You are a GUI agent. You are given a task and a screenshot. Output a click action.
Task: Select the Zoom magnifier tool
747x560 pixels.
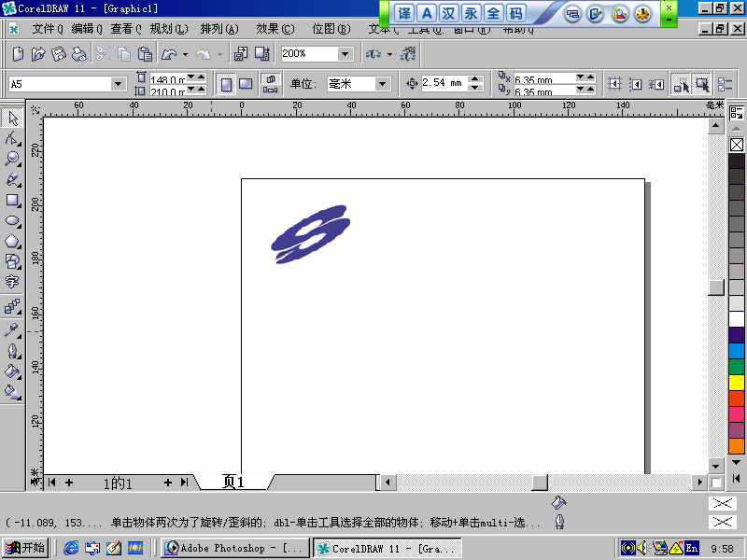tap(12, 159)
